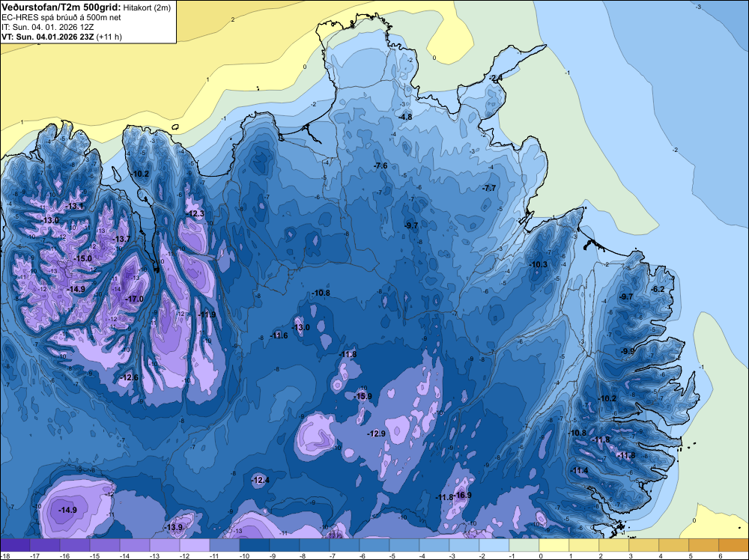Screen dimensions: 749x560
Task: Click the -7.7 temperature label
Action: point(490,188)
